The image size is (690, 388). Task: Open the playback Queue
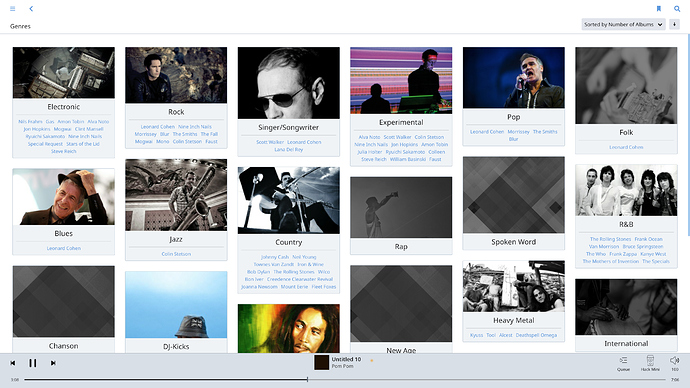(x=624, y=363)
